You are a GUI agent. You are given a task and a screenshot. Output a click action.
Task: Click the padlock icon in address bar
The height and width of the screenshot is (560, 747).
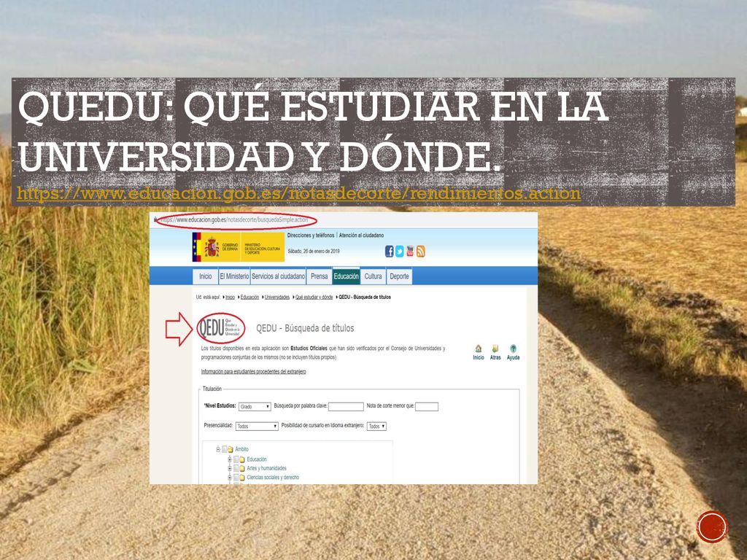click(155, 220)
